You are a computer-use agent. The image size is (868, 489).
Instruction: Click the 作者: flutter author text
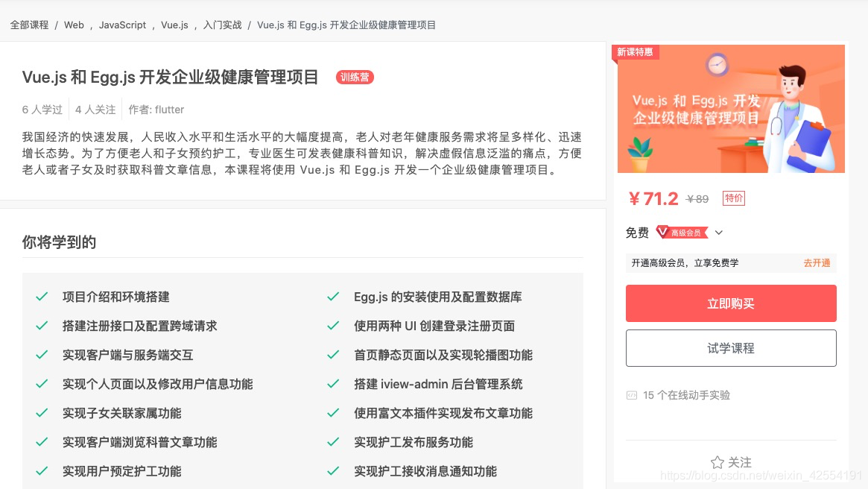click(156, 110)
